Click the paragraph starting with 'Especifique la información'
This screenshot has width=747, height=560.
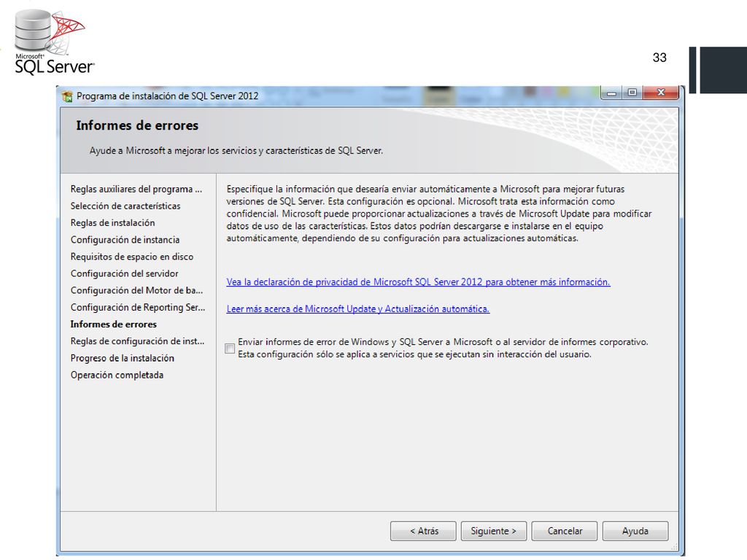(x=438, y=214)
